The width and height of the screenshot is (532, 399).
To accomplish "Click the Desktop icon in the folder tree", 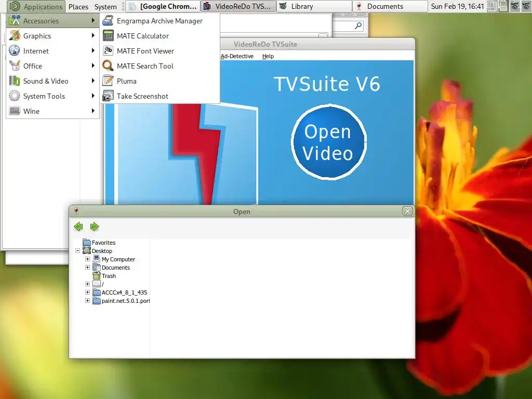I will (x=87, y=251).
